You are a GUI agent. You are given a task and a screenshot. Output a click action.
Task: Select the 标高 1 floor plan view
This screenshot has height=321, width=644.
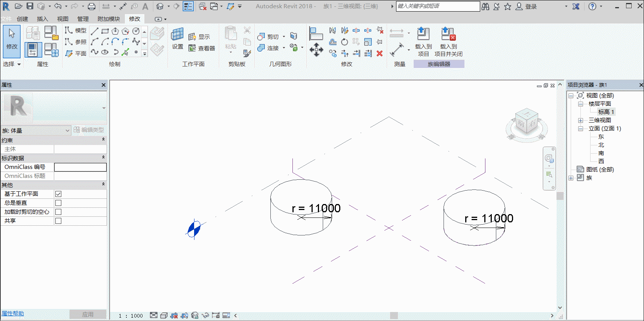pos(606,112)
